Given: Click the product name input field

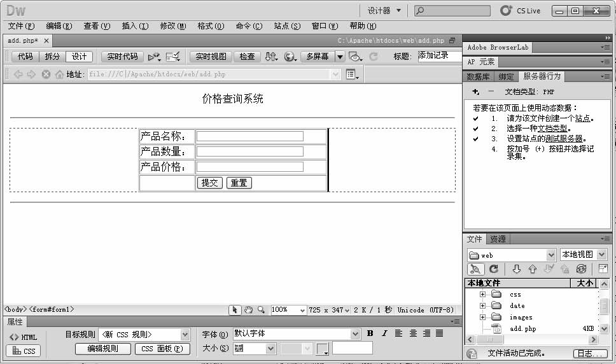Looking at the screenshot, I should point(250,136).
